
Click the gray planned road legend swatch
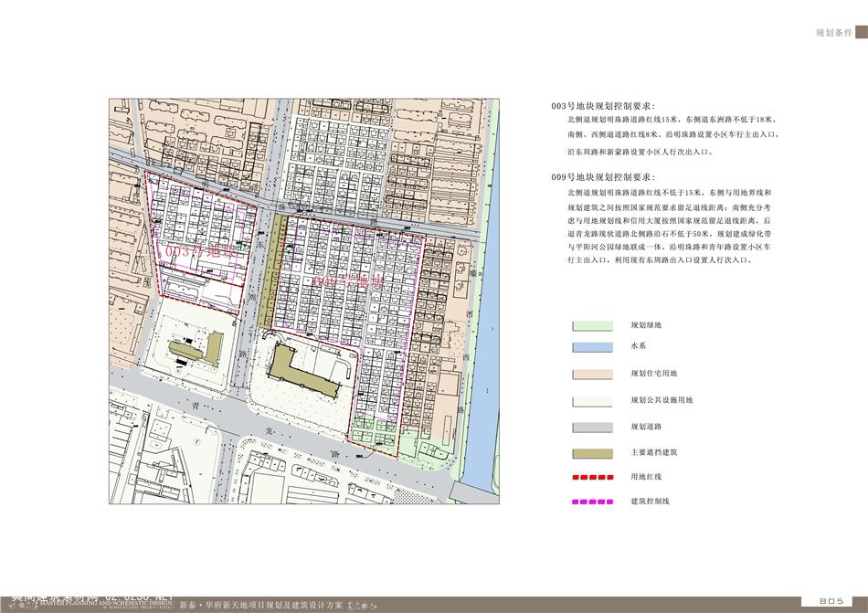pos(591,427)
